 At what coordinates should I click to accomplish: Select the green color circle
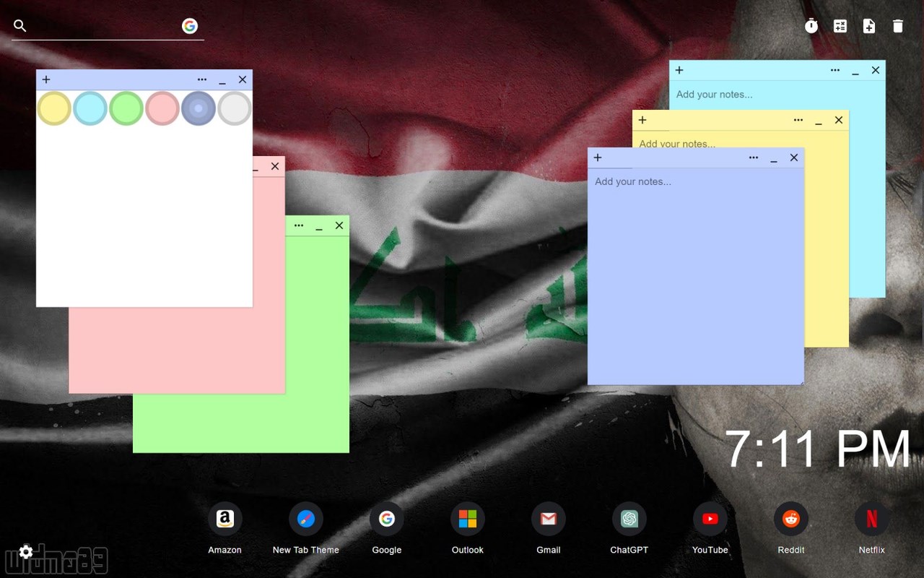126,108
